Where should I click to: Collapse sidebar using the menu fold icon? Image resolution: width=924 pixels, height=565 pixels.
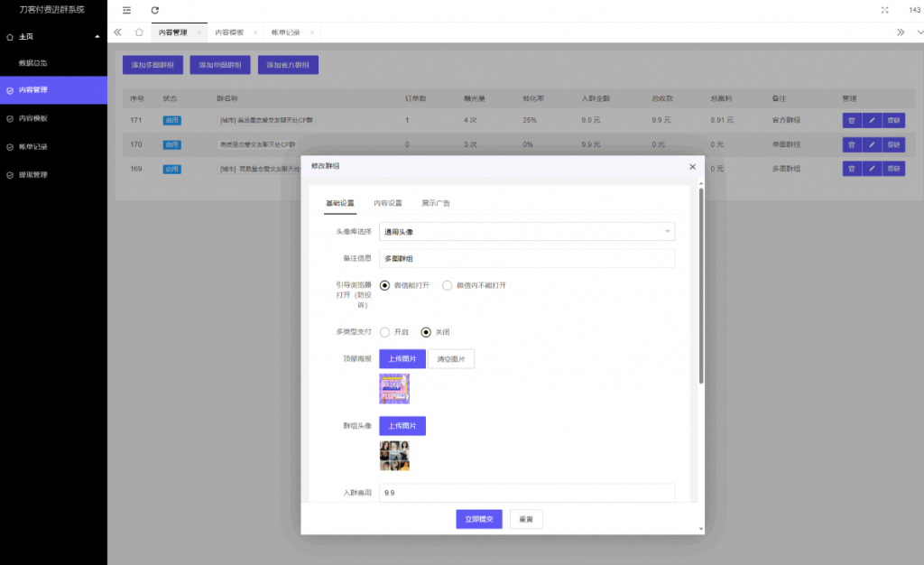point(126,10)
